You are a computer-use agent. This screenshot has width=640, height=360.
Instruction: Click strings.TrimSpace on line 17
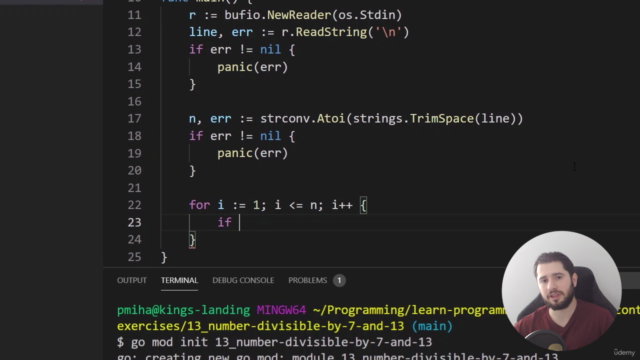click(x=413, y=119)
